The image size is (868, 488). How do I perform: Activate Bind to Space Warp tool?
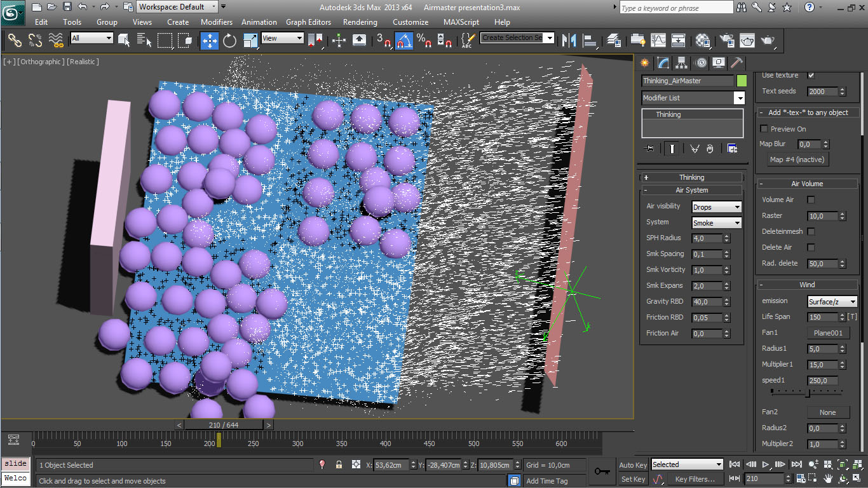(57, 41)
